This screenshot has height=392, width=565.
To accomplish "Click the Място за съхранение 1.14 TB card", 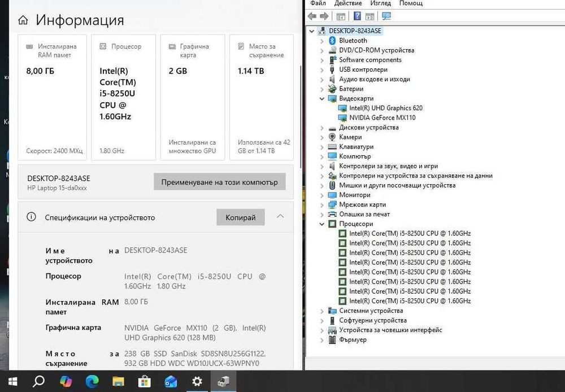I will coord(262,97).
